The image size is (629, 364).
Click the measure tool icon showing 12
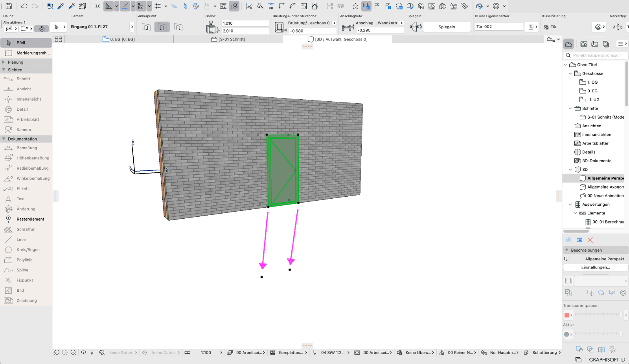pos(223,6)
